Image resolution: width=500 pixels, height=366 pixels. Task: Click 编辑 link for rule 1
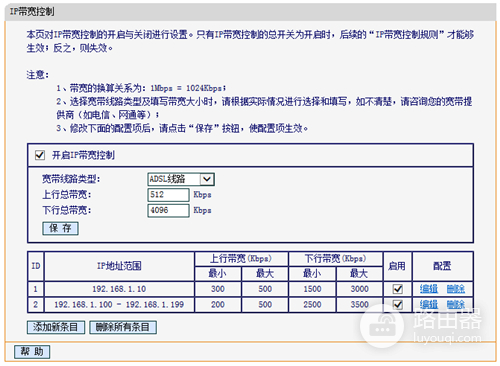pyautogui.click(x=428, y=289)
